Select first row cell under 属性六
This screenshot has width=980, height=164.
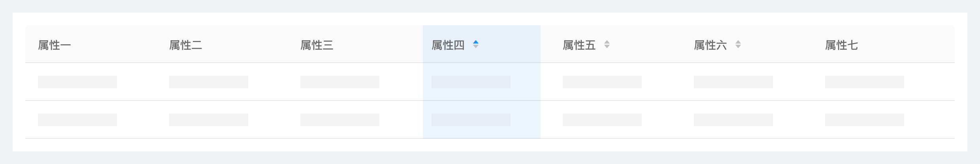pos(733,82)
